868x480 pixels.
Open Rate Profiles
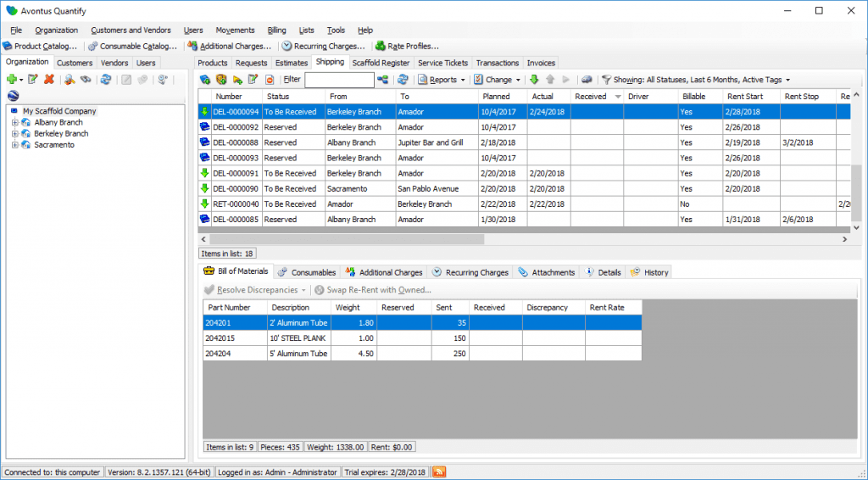[408, 46]
